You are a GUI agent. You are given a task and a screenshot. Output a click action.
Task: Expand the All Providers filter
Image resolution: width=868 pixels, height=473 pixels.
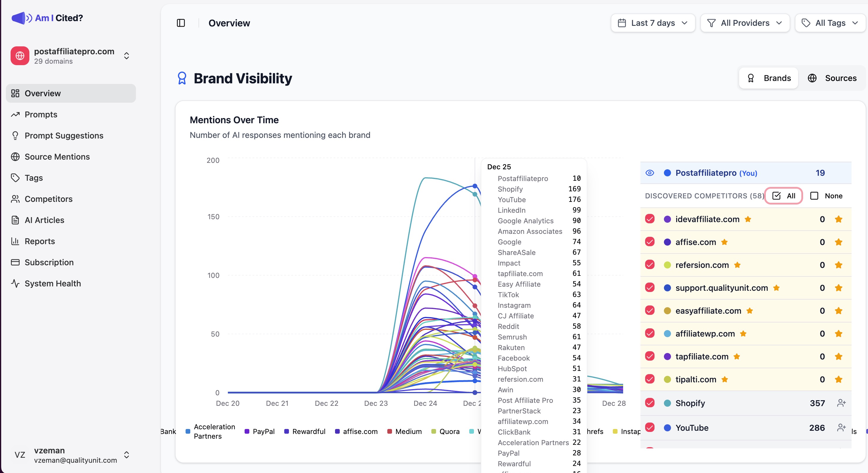coord(745,23)
